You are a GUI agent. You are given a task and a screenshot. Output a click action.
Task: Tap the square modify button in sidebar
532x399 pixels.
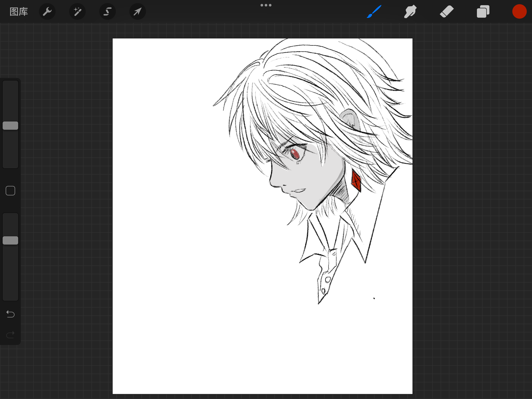[x=10, y=191]
